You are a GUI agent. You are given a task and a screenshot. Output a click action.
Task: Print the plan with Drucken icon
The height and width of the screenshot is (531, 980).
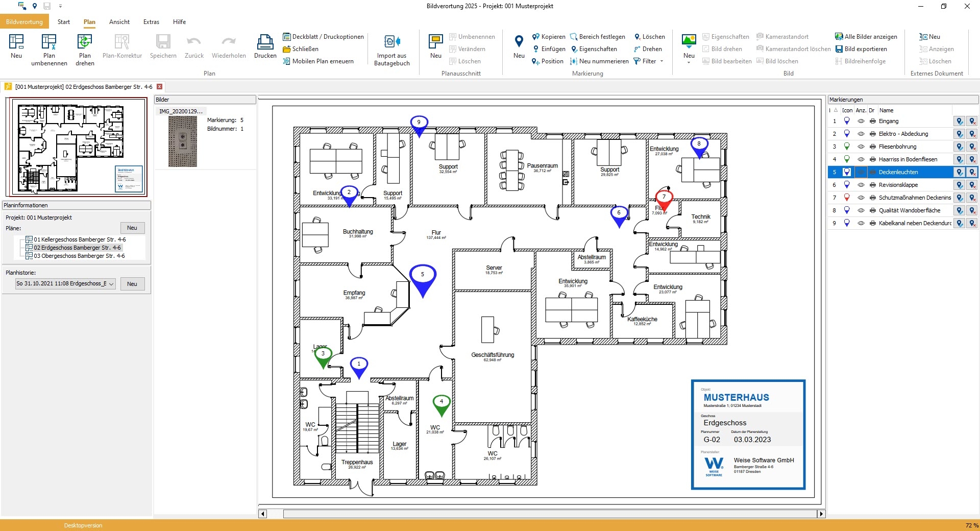click(x=265, y=46)
